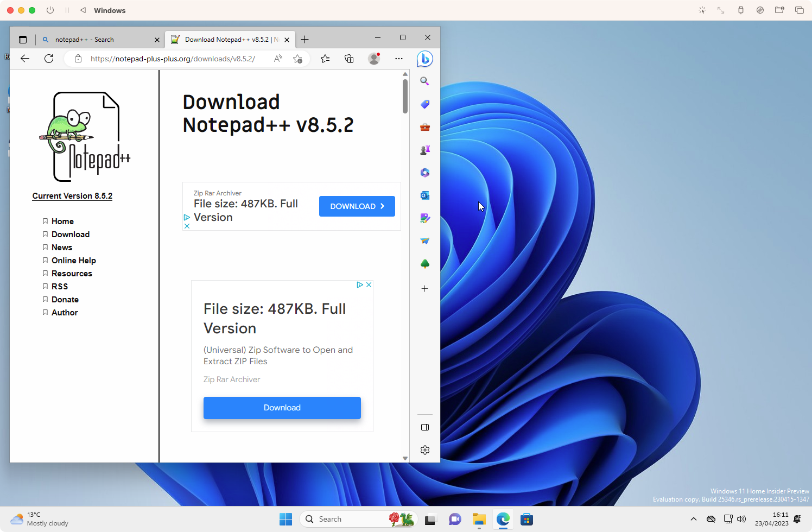812x532 pixels.
Task: Open Download in the site menu
Action: 71,235
